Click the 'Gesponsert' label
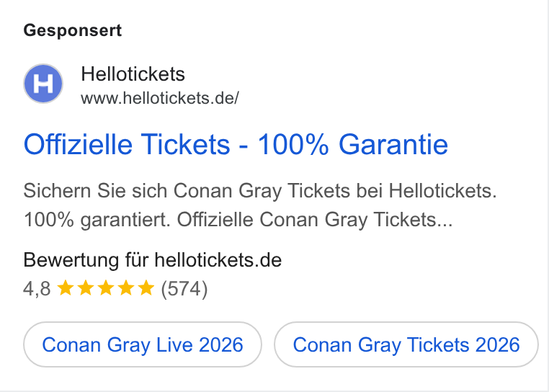This screenshot has width=549, height=392. [73, 30]
